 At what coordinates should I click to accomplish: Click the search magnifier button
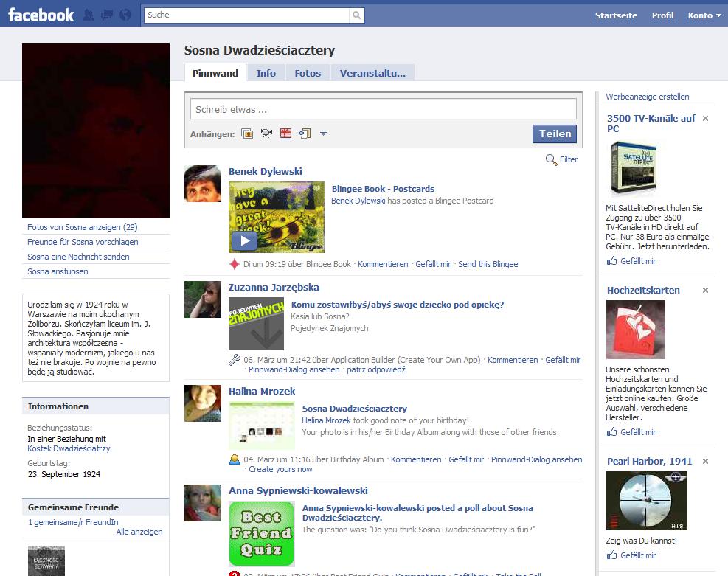pyautogui.click(x=357, y=15)
